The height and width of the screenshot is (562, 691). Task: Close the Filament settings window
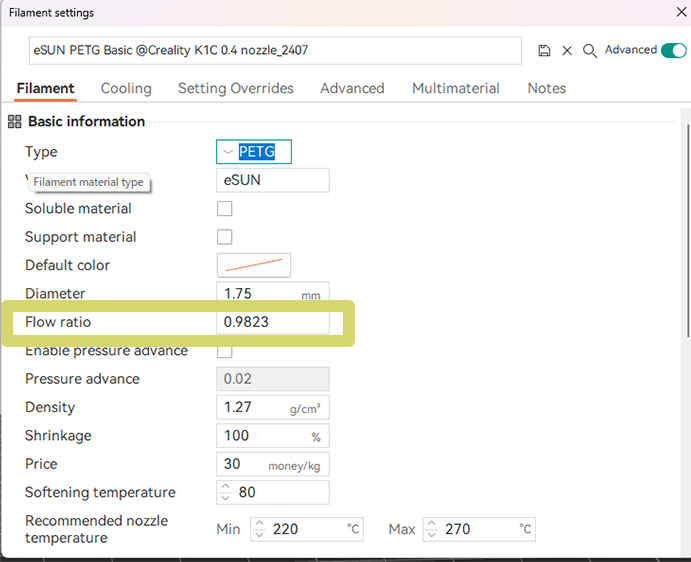click(x=680, y=13)
